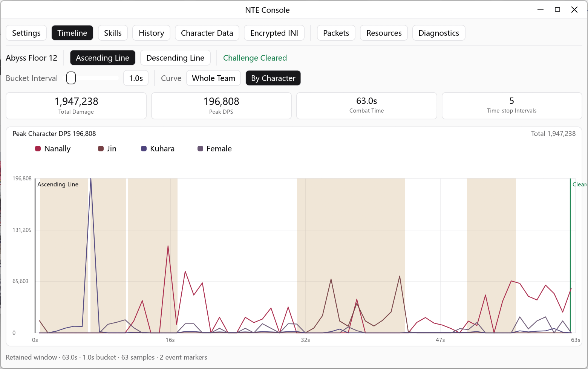Click the 1.0s bucket interval value box
Viewport: 588px width, 369px height.
coord(136,78)
